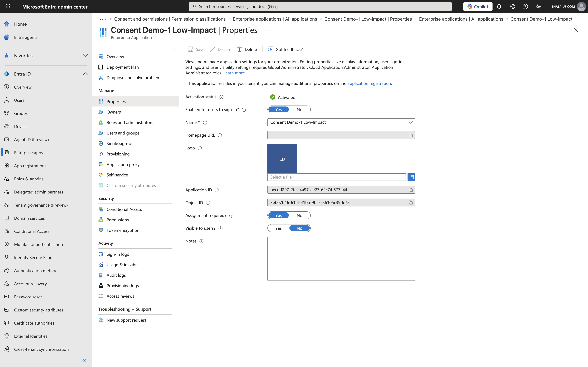588x367 pixels.
Task: Set Enabled for users to sign-in to No
Action: (299, 109)
